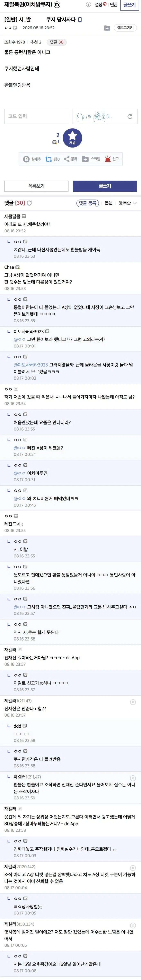This screenshot has width=141, height=980.
Task: Focus the 코드 입력 field
Action: (37, 117)
